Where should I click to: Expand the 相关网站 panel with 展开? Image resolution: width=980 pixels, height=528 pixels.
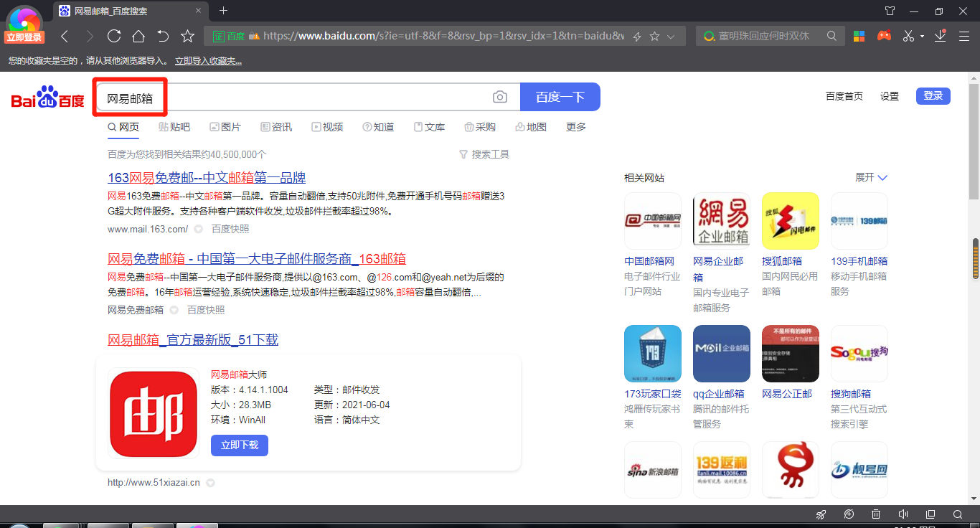(871, 177)
